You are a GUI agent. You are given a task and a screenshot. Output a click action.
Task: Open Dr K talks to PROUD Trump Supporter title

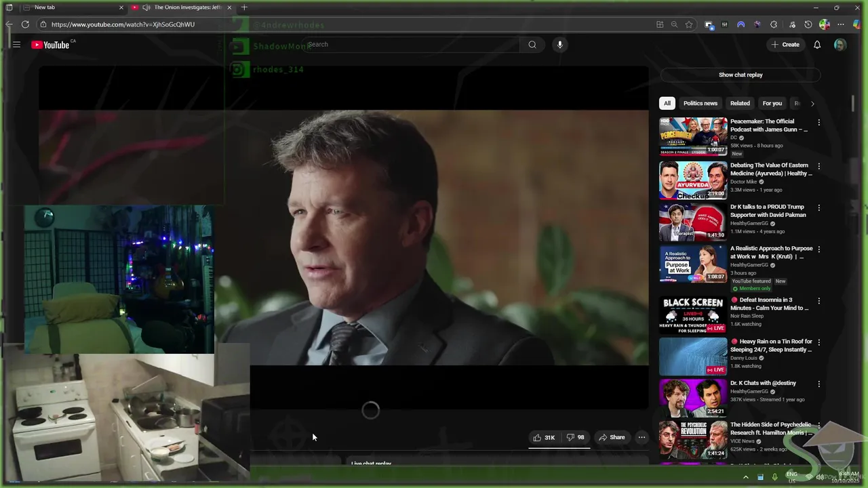768,211
